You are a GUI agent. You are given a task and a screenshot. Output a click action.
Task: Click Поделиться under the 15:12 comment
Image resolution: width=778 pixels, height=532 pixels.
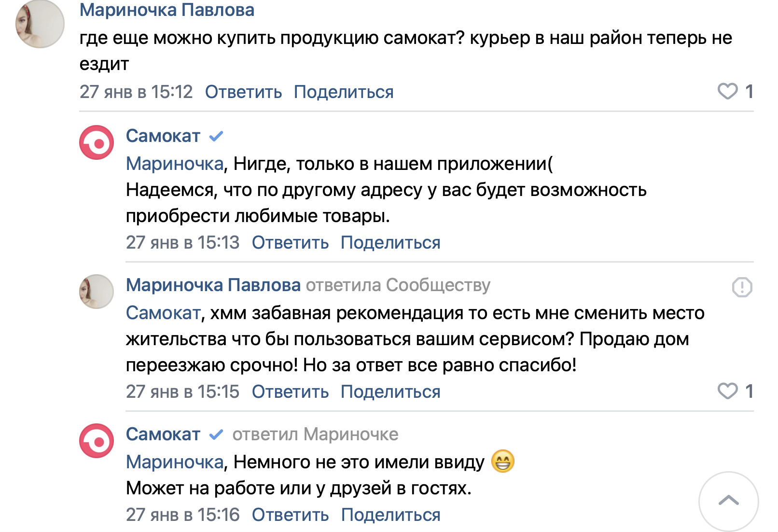click(x=344, y=92)
